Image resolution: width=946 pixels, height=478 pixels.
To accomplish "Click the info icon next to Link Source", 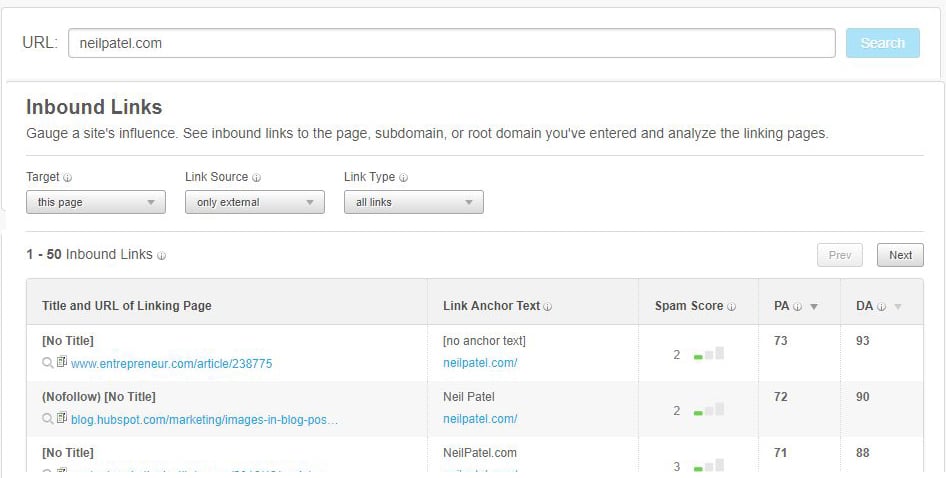I will (x=256, y=178).
